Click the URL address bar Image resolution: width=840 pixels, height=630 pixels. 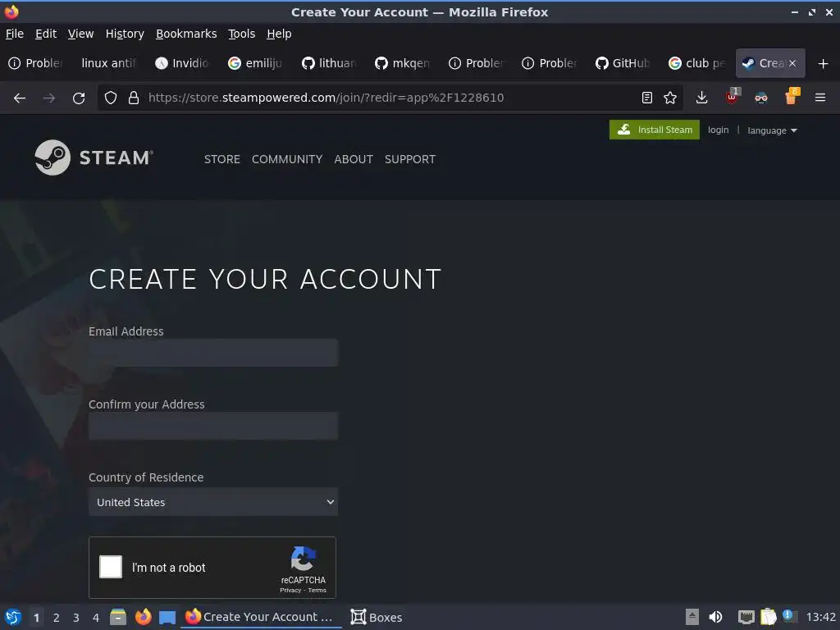[x=391, y=98]
